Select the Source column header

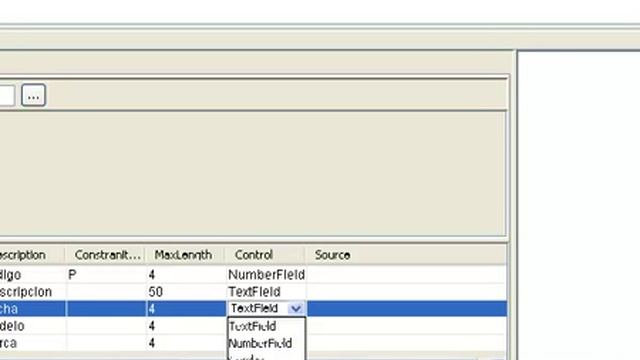pos(406,255)
